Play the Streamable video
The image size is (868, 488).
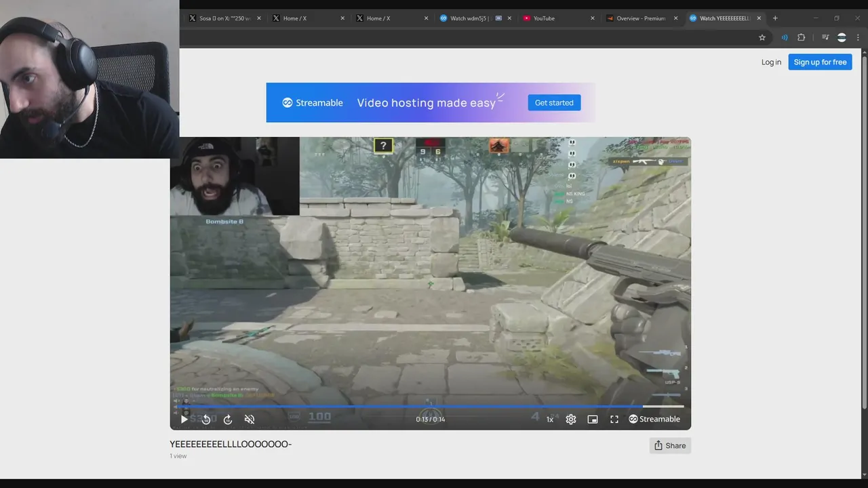click(x=184, y=420)
